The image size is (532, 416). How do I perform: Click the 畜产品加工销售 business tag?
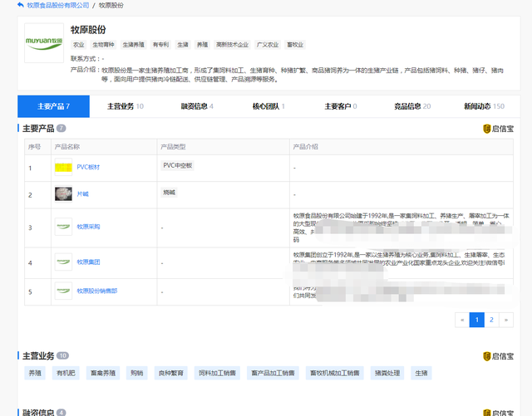point(273,374)
